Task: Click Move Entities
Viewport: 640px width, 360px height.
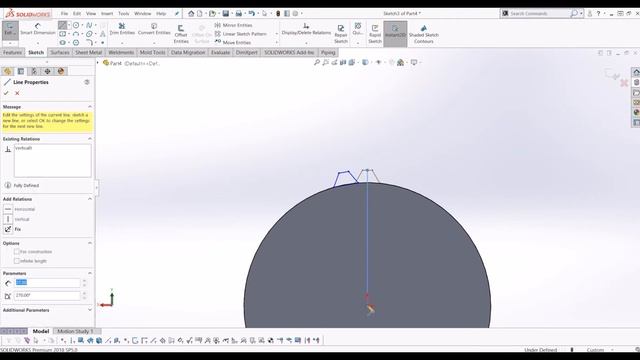Action: pos(233,42)
